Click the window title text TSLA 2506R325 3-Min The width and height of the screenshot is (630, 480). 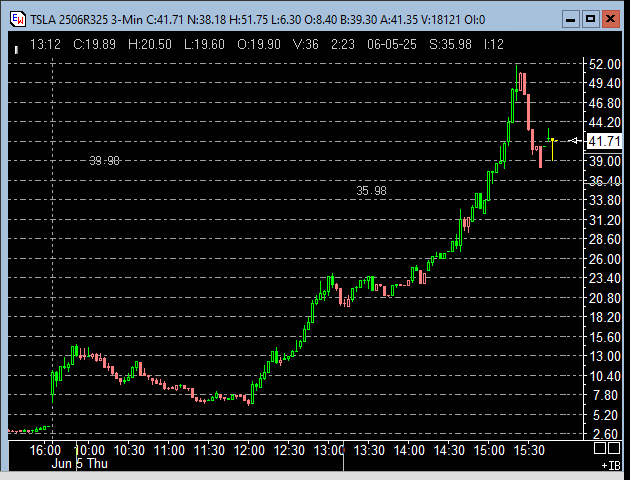pyautogui.click(x=86, y=19)
